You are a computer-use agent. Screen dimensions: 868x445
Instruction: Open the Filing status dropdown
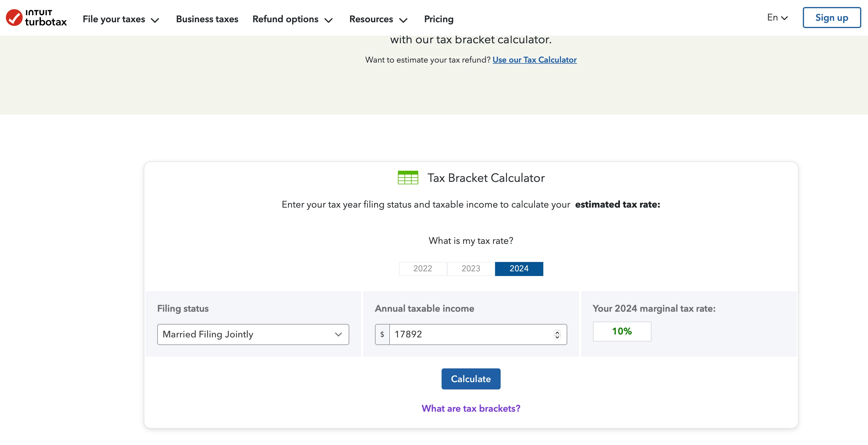click(253, 334)
